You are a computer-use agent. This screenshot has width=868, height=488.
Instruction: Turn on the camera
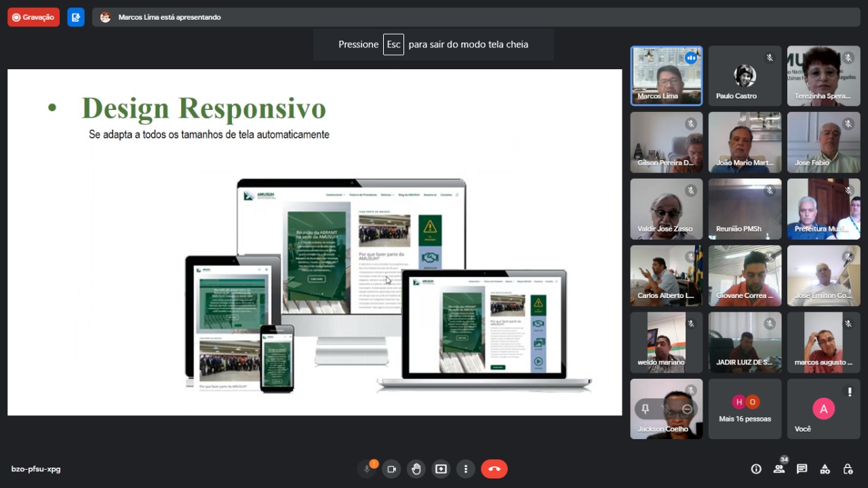(391, 469)
